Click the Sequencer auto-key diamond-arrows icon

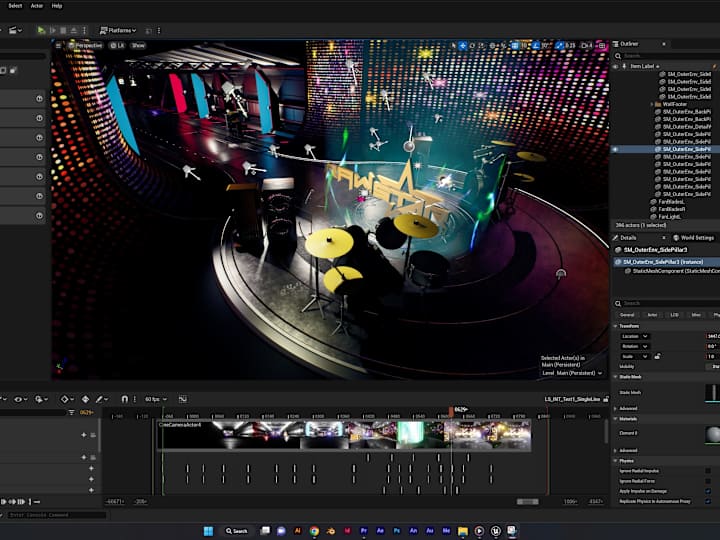click(85, 399)
